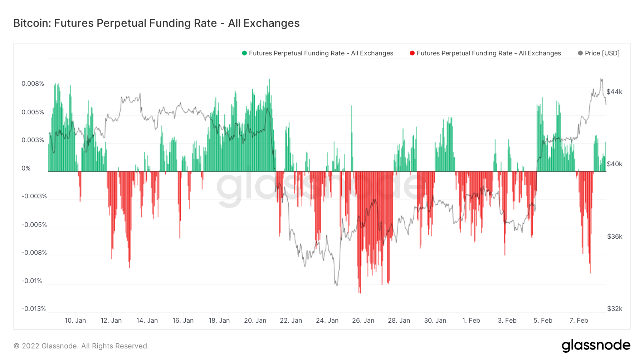Click the Price [USD] legend text
The height and width of the screenshot is (362, 644).
click(602, 53)
